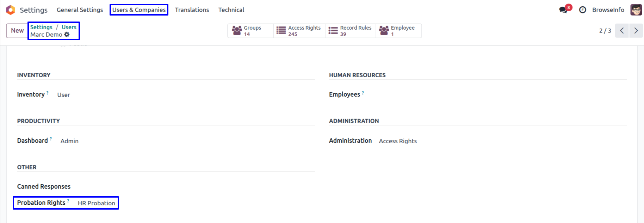
Task: Open the Record Rules stat button
Action: (350, 31)
